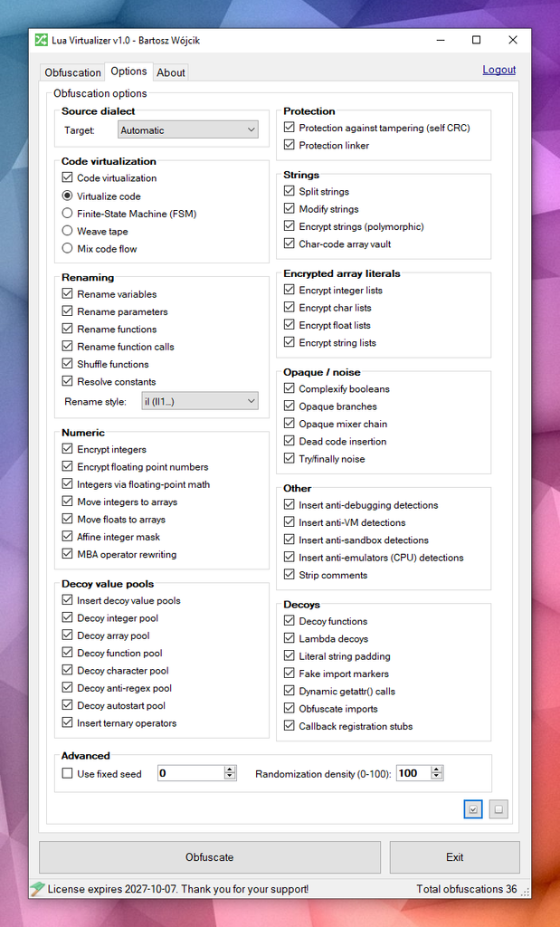
Task: Click the Obfuscate button
Action: [x=210, y=857]
